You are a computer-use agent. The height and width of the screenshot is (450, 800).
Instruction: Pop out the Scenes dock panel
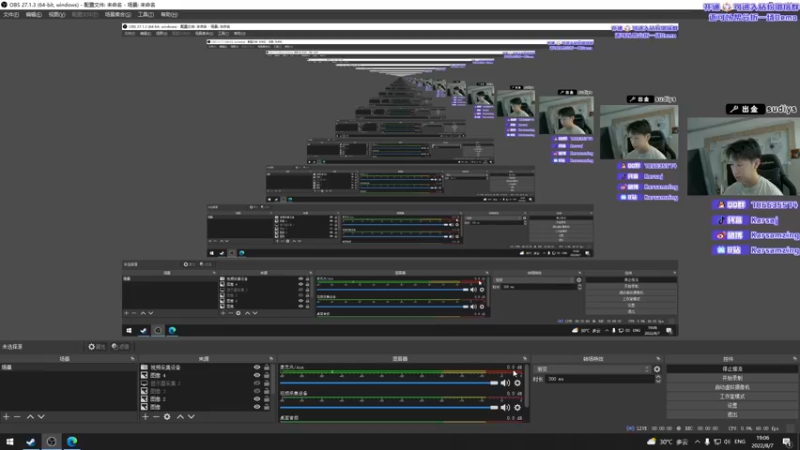tap(133, 359)
